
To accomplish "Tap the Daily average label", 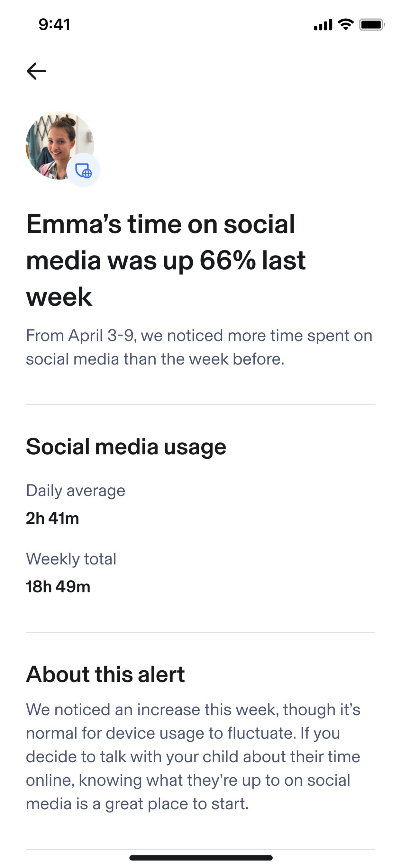I will [76, 491].
